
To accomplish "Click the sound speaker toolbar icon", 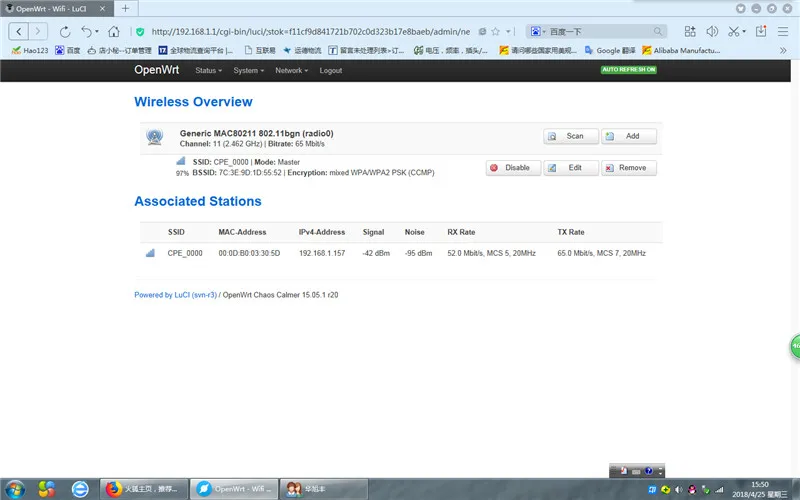I will [712, 32].
